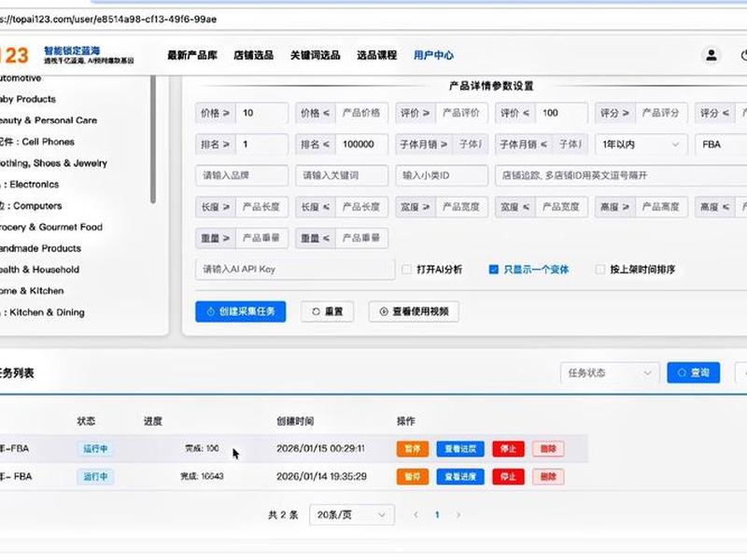Open 店铺选品 in the top navigation

253,55
